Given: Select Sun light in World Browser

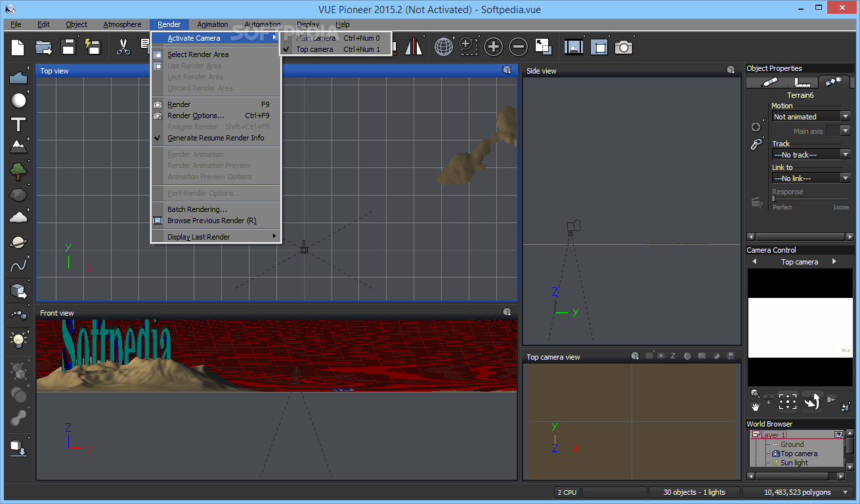Looking at the screenshot, I should [x=794, y=463].
